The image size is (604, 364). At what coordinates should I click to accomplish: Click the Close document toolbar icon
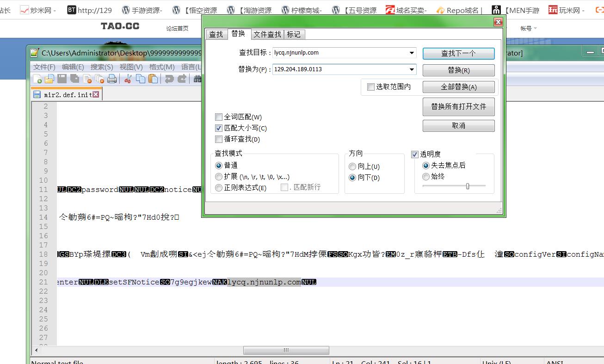(87, 79)
